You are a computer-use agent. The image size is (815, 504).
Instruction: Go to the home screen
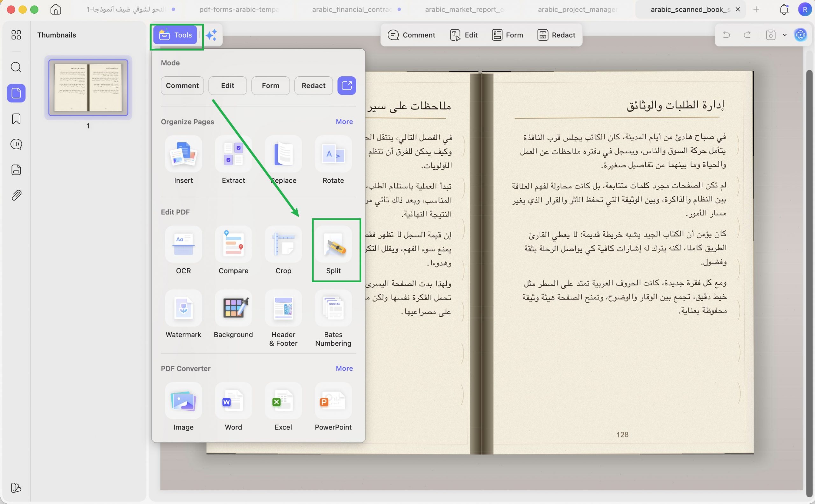pyautogui.click(x=56, y=9)
